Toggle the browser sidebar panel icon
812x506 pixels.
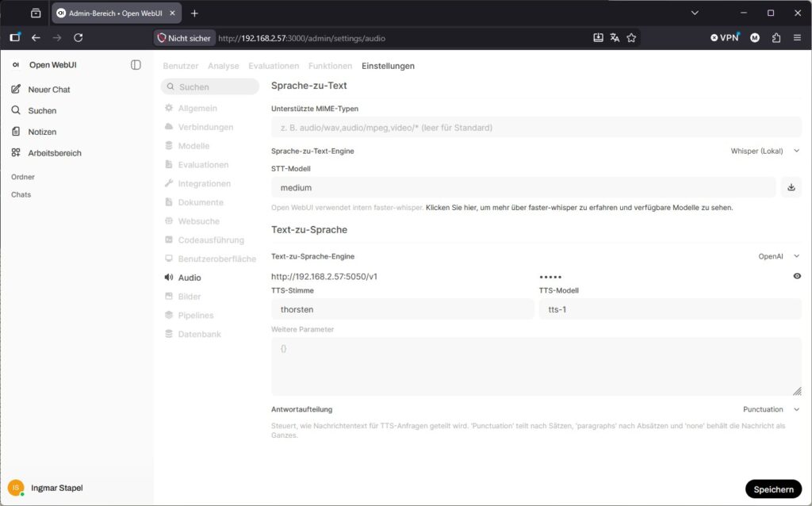pyautogui.click(x=15, y=37)
